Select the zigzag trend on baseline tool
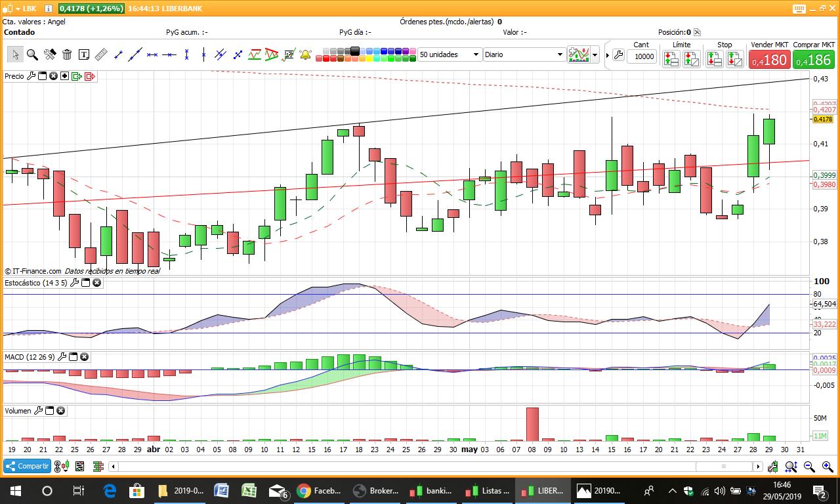This screenshot has width=840, height=504. (x=255, y=54)
